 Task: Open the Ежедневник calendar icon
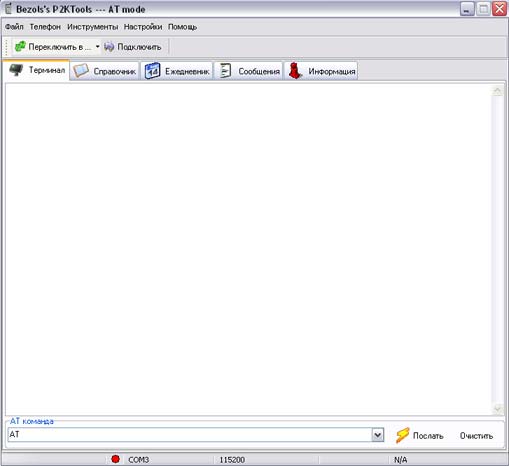pos(152,71)
